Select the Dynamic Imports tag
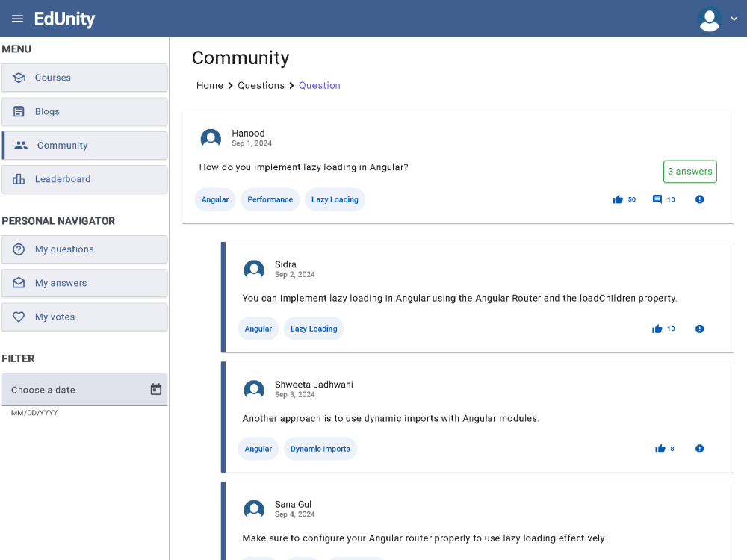The image size is (747, 560). (320, 449)
